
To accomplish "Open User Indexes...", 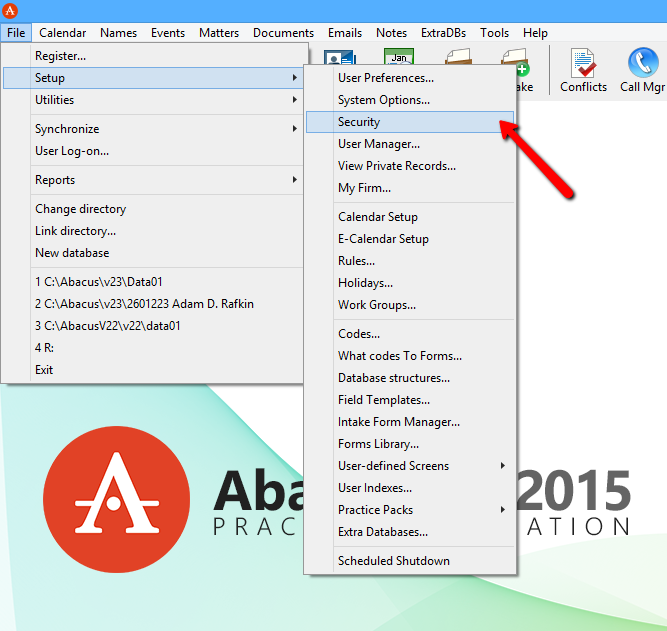I will coord(410,488).
